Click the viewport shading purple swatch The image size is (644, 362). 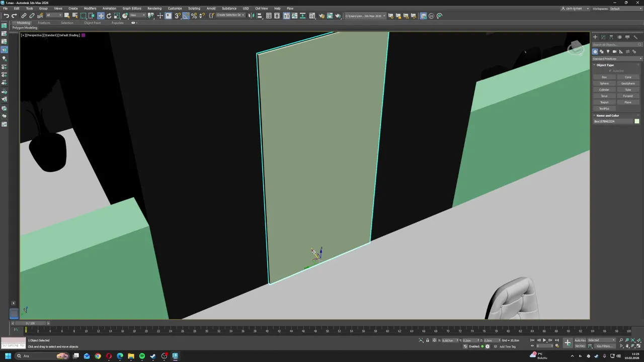(83, 35)
